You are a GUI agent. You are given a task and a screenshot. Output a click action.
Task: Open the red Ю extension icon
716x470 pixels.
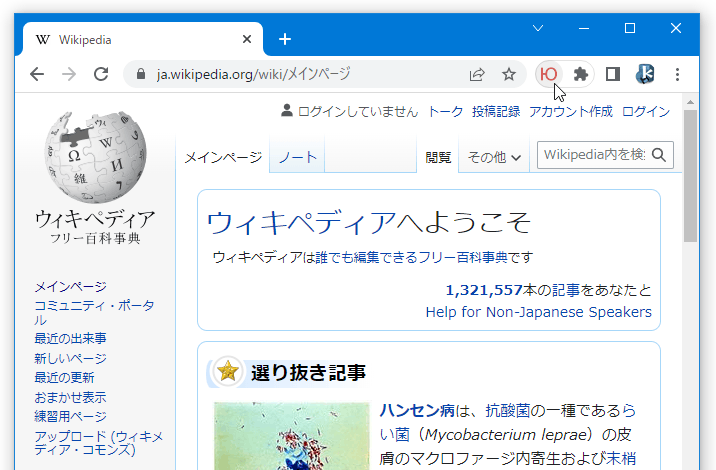coord(548,74)
